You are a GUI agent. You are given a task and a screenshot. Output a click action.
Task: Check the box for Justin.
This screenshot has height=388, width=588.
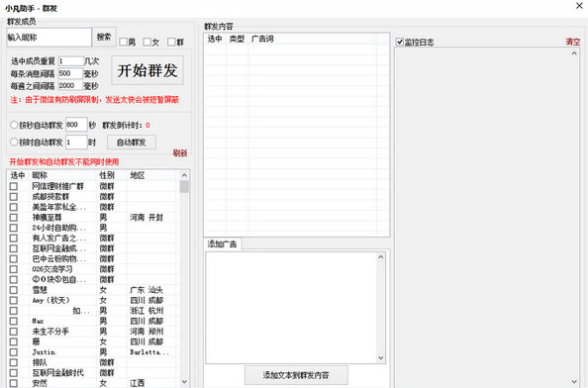pos(14,352)
